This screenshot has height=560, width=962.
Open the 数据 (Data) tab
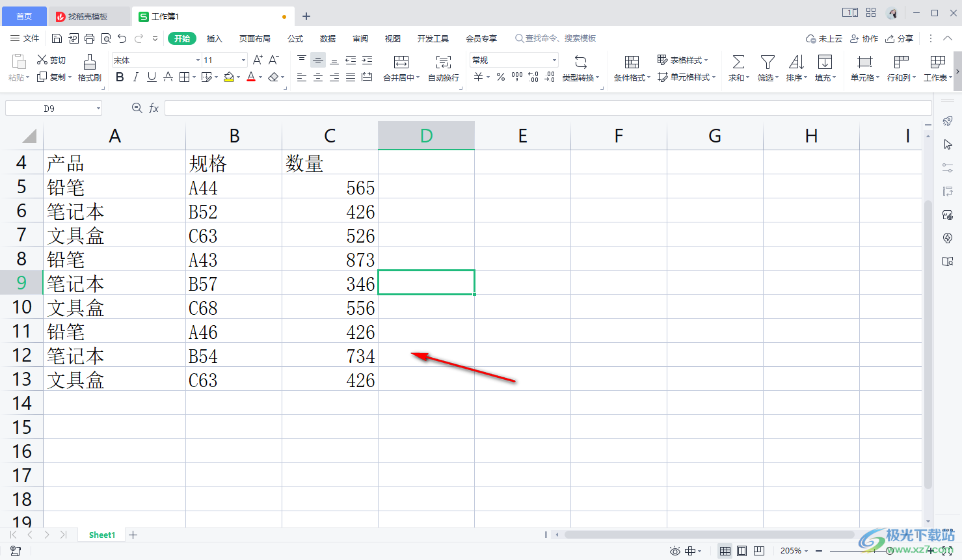click(x=328, y=38)
